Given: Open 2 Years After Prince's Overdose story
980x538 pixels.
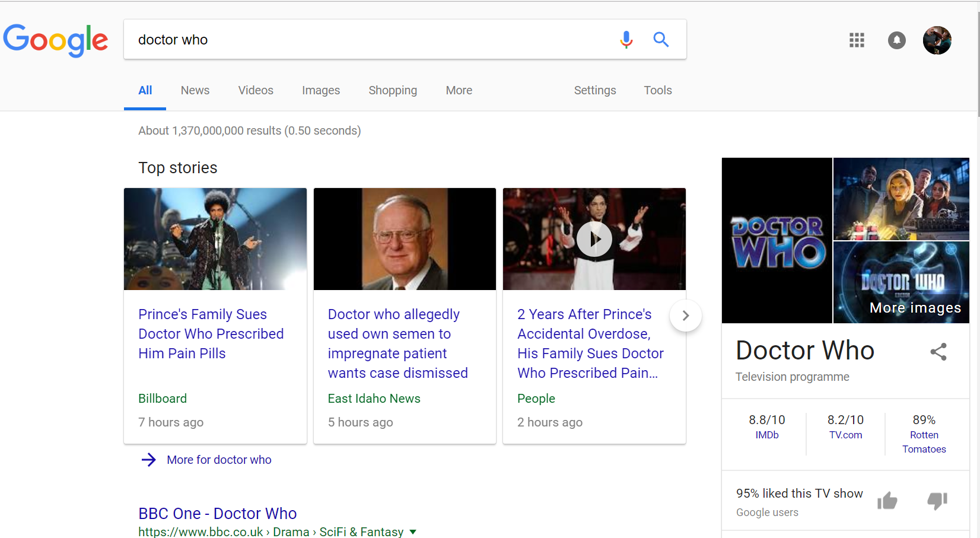Looking at the screenshot, I should point(590,343).
